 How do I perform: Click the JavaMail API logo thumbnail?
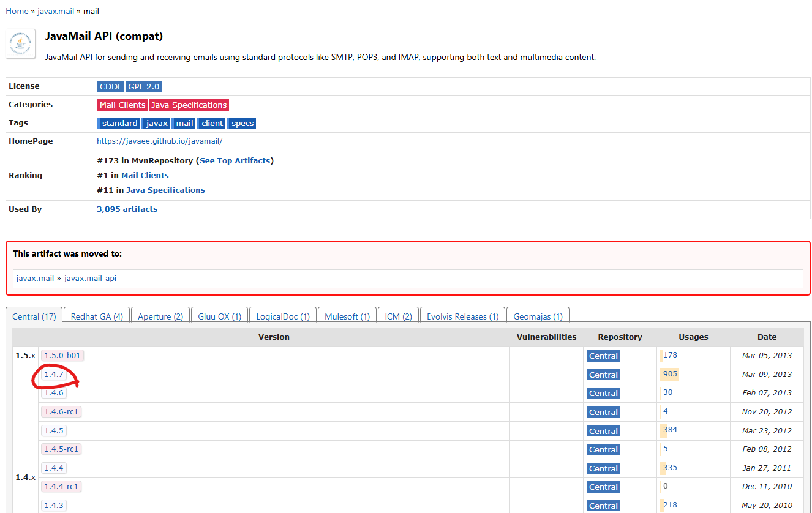[21, 43]
